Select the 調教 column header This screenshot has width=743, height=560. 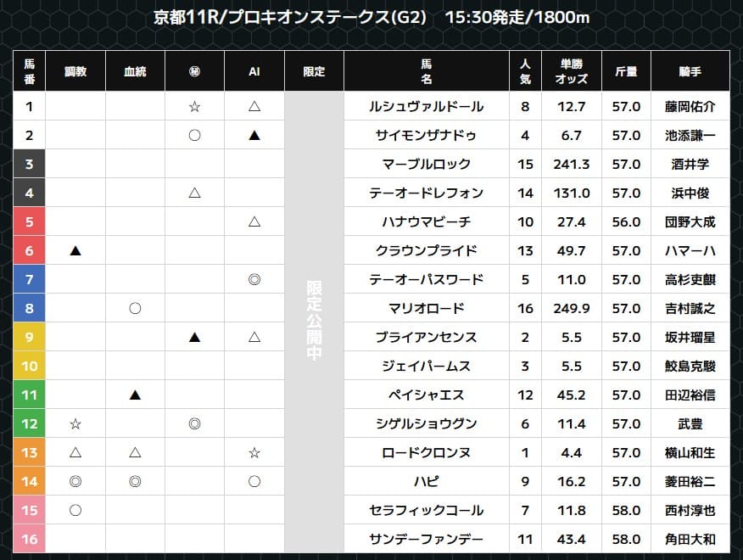coord(75,72)
